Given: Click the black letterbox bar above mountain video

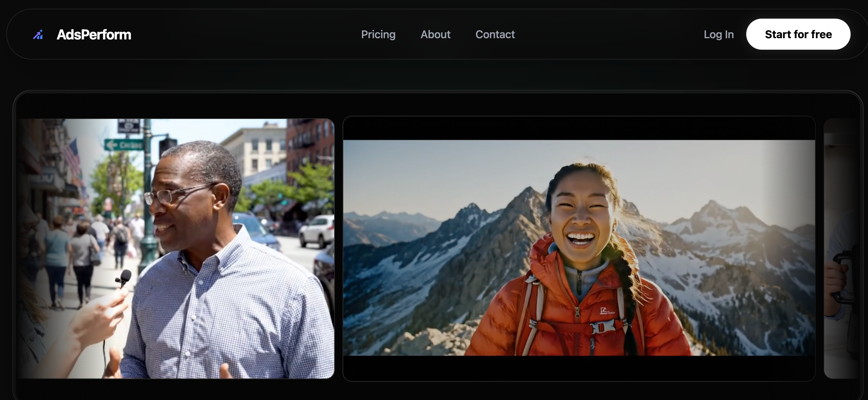Looking at the screenshot, I should 578,128.
